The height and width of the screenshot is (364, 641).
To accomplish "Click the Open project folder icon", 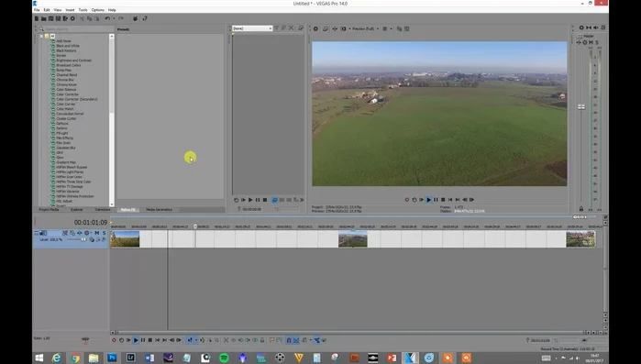I will pos(43,18).
